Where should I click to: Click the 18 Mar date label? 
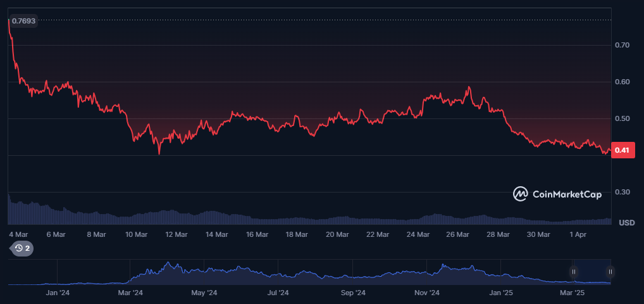click(x=297, y=234)
